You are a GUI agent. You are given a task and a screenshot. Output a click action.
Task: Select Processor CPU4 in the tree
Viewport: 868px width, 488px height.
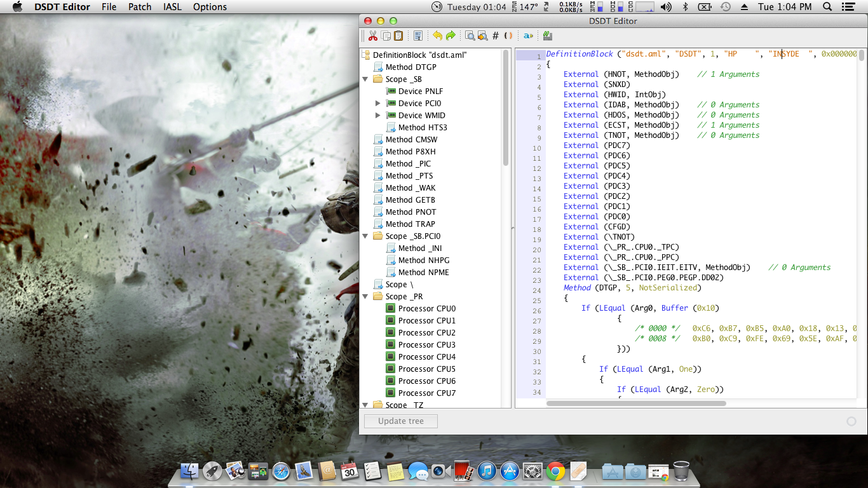(x=427, y=356)
